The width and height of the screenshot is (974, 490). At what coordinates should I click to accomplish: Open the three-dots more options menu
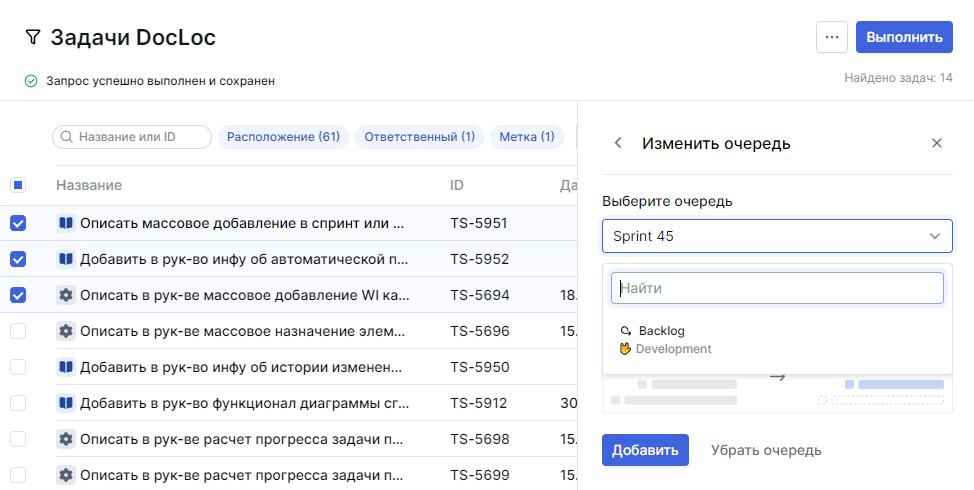pos(831,37)
